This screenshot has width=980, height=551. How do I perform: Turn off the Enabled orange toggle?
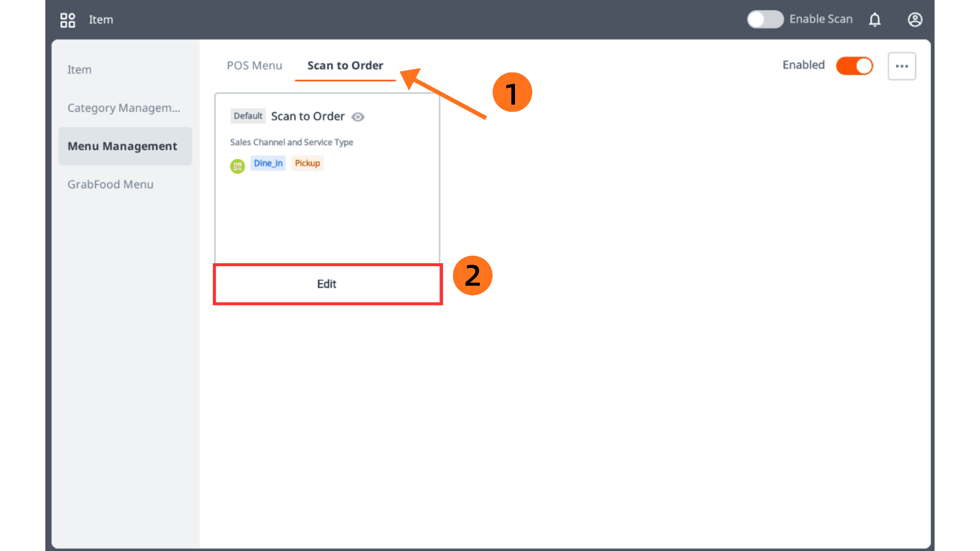click(854, 66)
